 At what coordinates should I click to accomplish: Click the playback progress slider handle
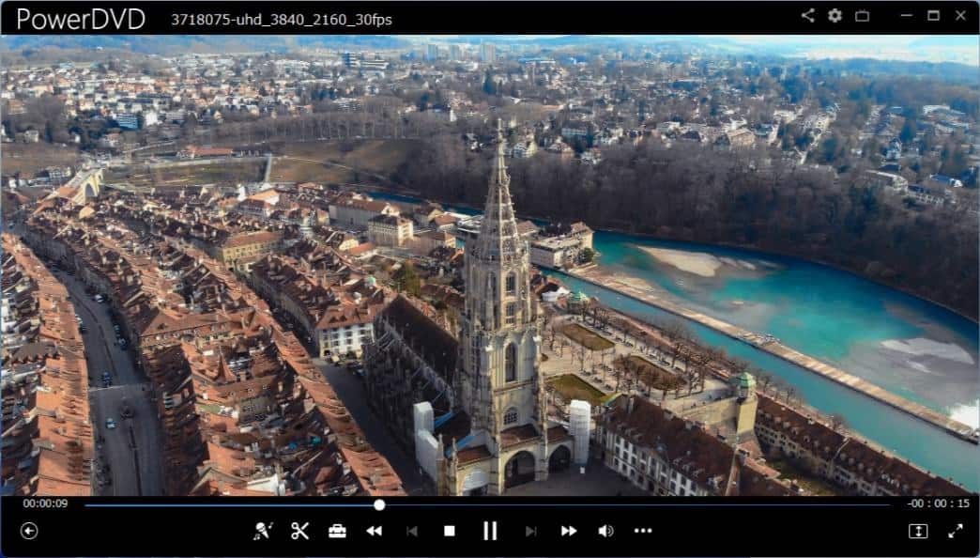pyautogui.click(x=377, y=505)
